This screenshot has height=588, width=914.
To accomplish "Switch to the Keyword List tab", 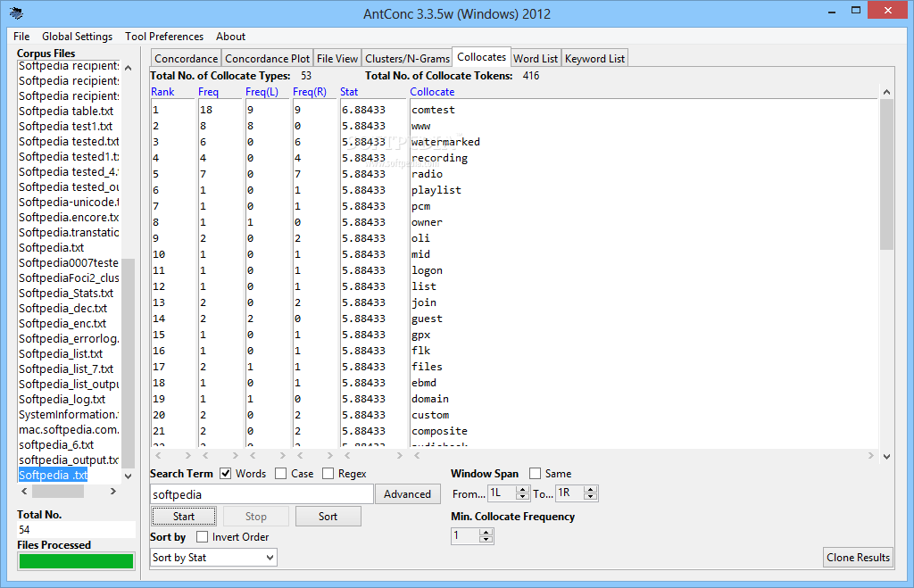I will 595,58.
